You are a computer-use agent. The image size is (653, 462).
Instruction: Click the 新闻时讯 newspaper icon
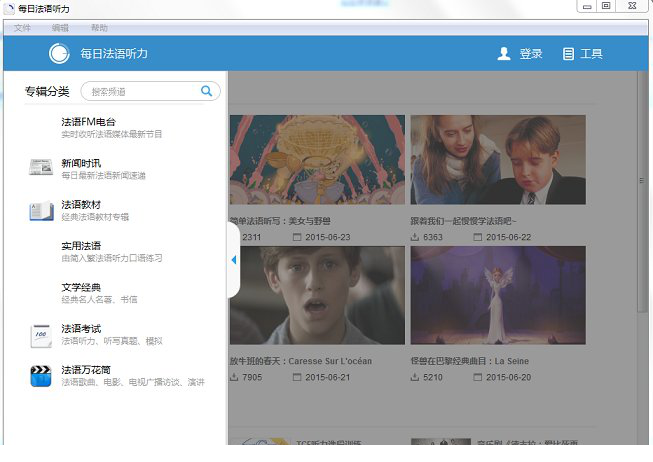(x=41, y=168)
